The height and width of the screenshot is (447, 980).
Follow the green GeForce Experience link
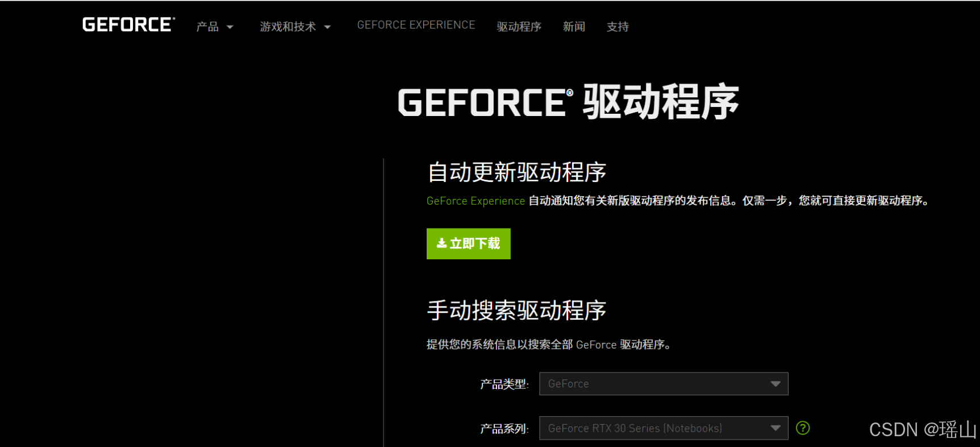(476, 201)
